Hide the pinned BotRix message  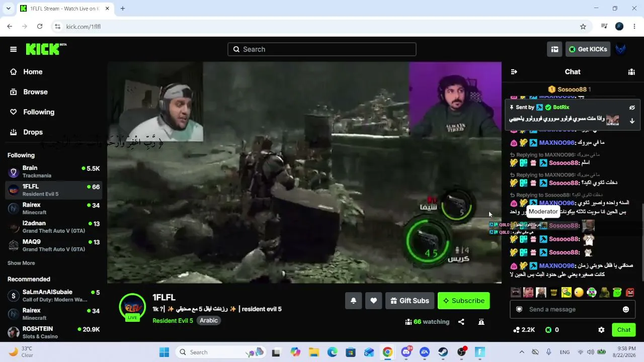click(x=632, y=108)
